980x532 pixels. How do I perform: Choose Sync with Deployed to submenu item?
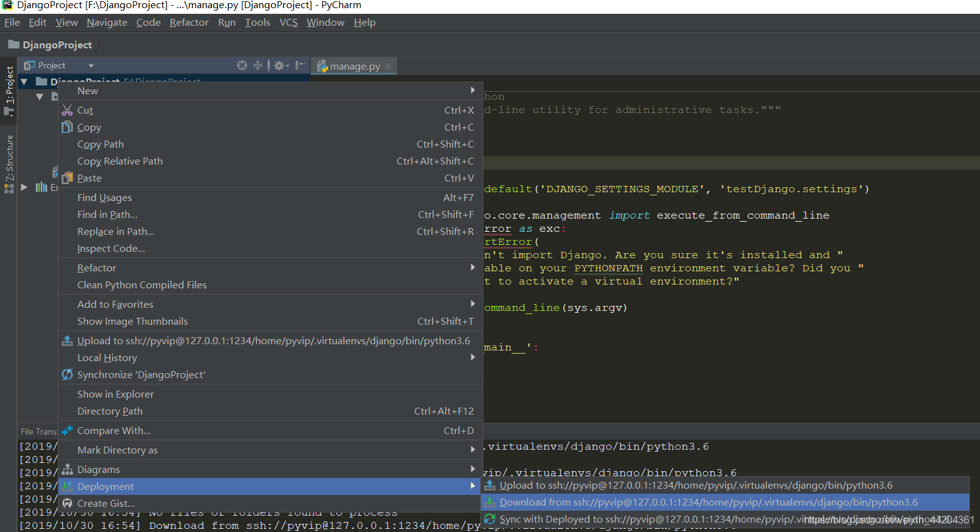(x=725, y=519)
